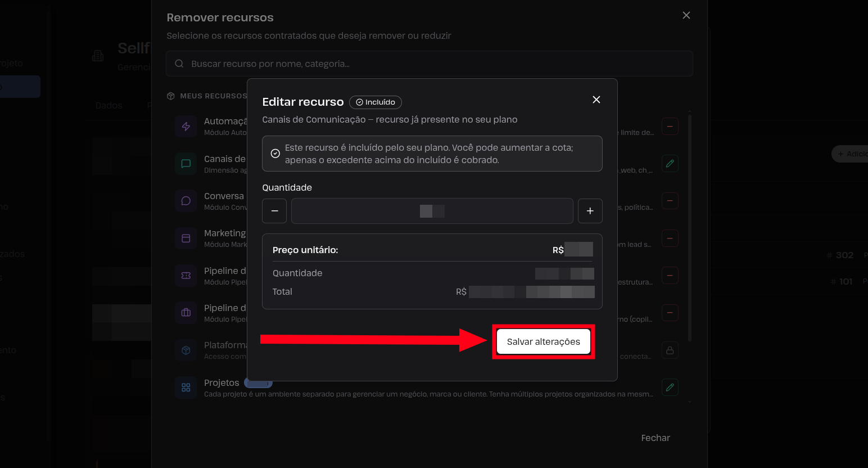Close the Editar recurso dialog
Image resolution: width=868 pixels, height=468 pixels.
596,100
